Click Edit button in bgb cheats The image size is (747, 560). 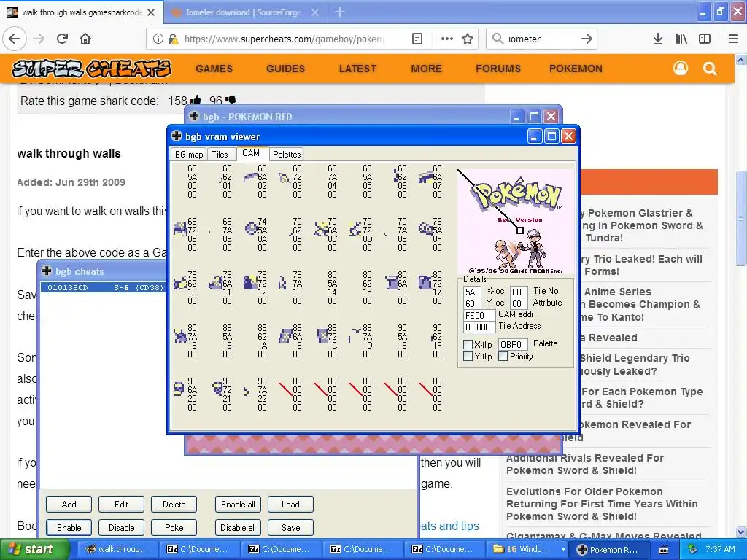point(121,505)
